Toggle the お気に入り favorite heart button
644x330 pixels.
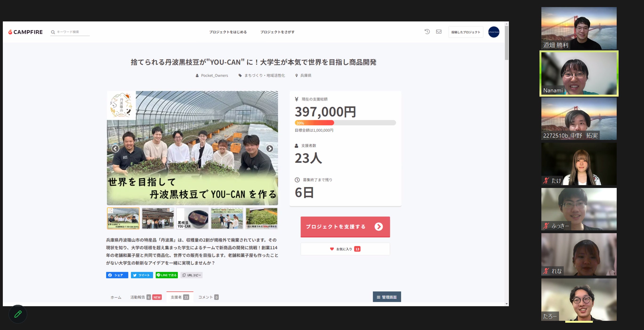(345, 249)
